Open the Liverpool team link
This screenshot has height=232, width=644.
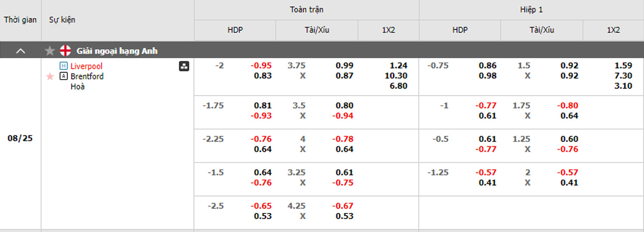click(x=86, y=66)
